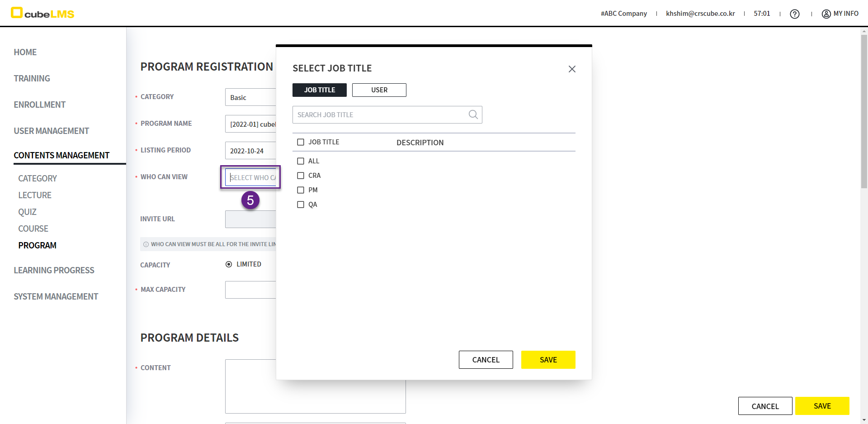Toggle the JOB TITLE header select-all checkbox
This screenshot has width=868, height=424.
click(301, 142)
